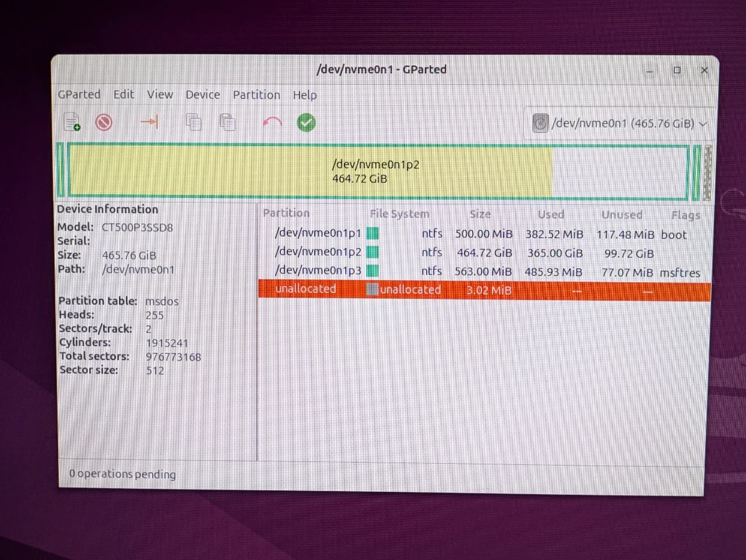The width and height of the screenshot is (746, 560).
Task: Click the Undo last operation icon
Action: point(272,122)
